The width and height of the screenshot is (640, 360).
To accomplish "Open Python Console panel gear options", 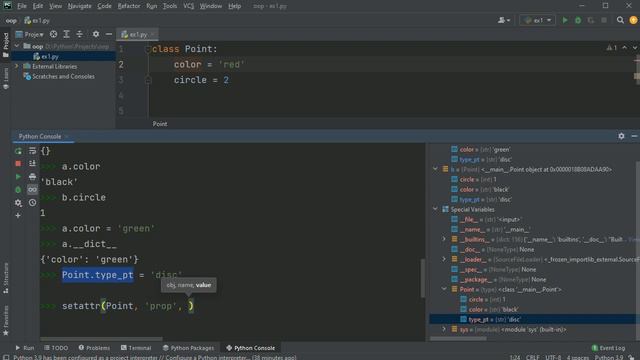I will 621,136.
